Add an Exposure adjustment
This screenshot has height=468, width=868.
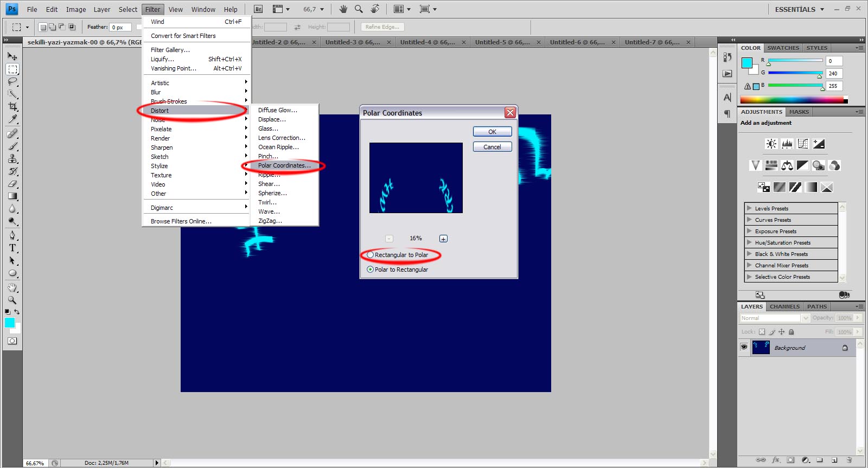coord(819,144)
